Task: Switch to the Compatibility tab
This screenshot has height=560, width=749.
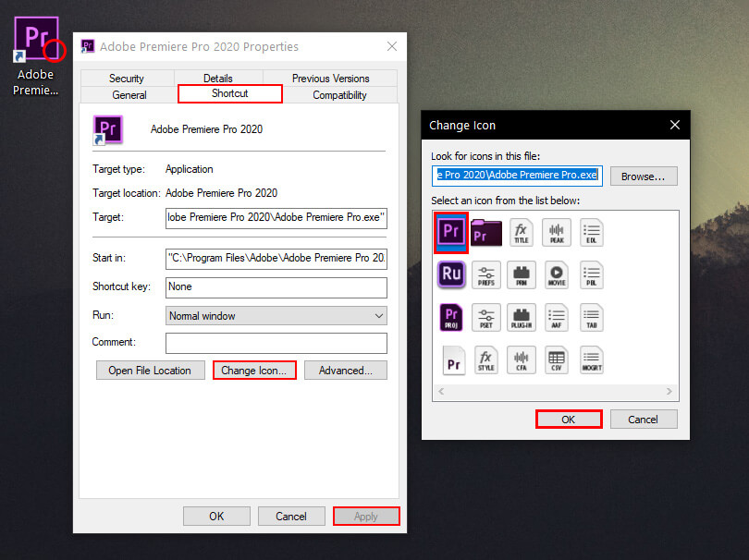Action: tap(339, 95)
